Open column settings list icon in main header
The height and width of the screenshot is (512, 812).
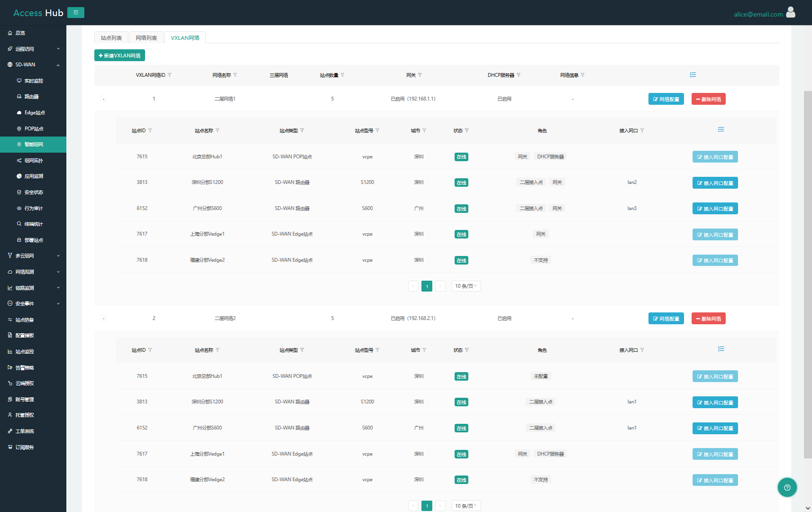tap(693, 75)
